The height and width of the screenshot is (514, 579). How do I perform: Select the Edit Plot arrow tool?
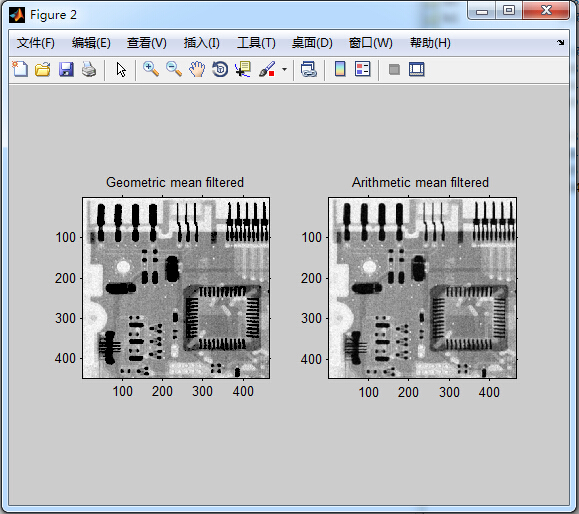point(121,69)
